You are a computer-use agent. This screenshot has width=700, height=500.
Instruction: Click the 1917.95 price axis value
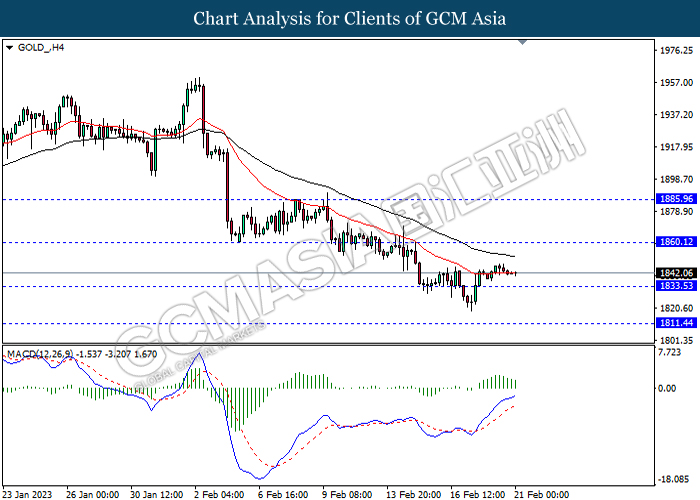click(676, 147)
